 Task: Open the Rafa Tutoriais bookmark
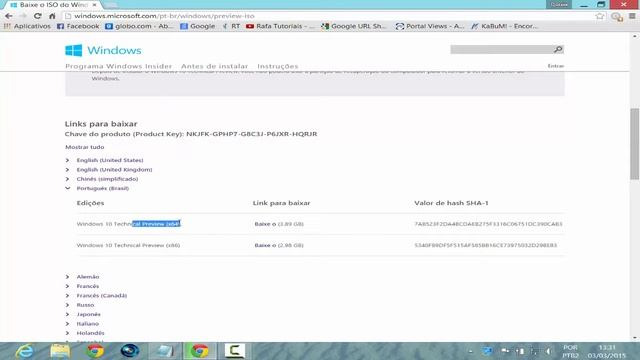click(280, 26)
